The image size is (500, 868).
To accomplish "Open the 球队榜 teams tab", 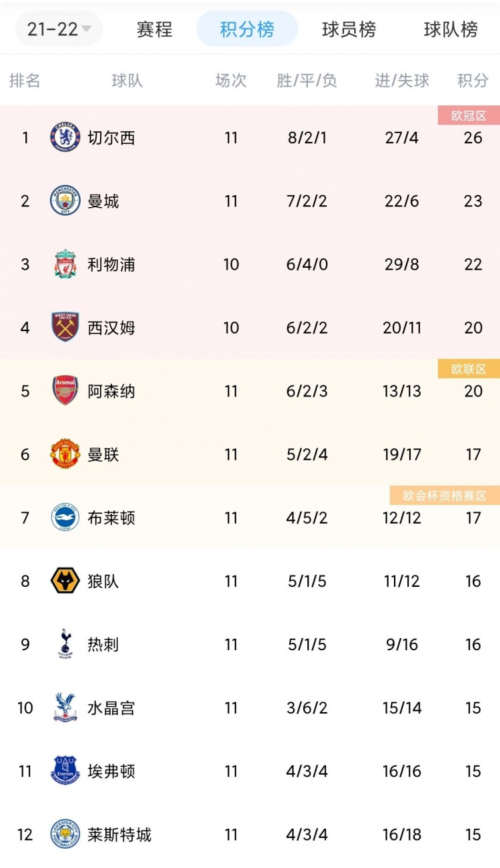I will click(449, 30).
